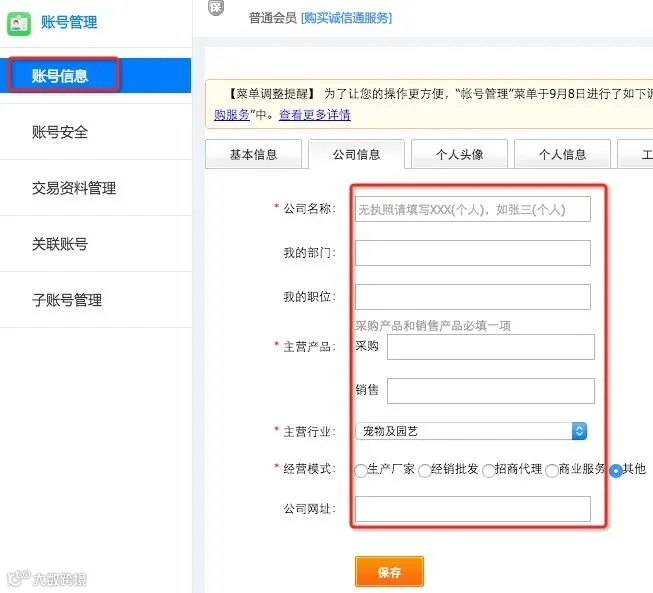Select the 经销批发 radio button
The height and width of the screenshot is (593, 653).
(424, 471)
